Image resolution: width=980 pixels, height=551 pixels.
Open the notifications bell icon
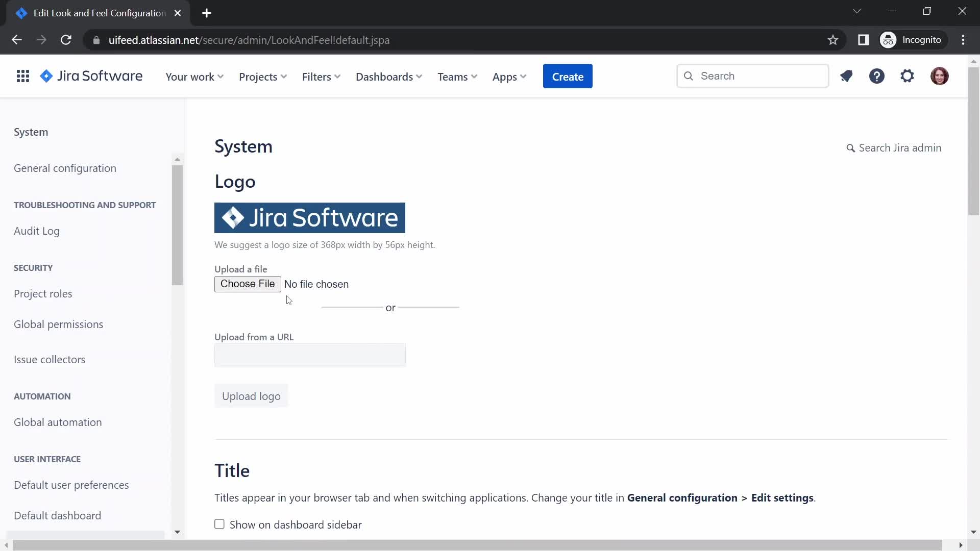[x=846, y=76]
